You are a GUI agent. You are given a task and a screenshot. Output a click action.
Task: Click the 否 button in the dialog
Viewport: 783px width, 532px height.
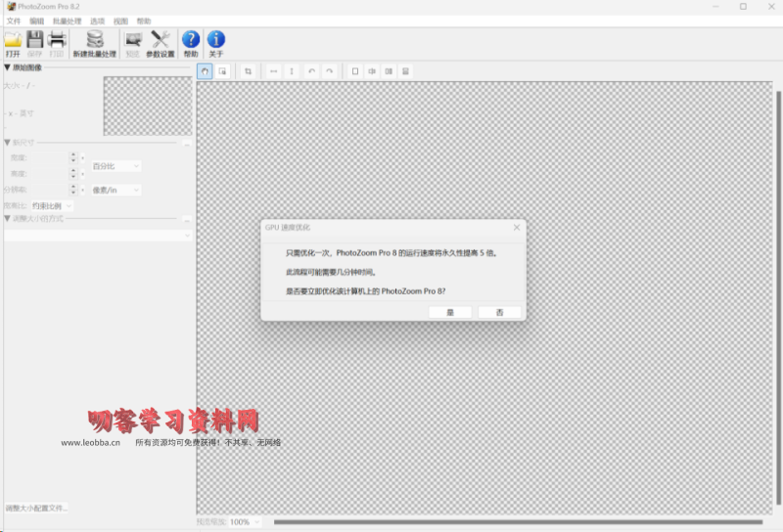pyautogui.click(x=499, y=312)
